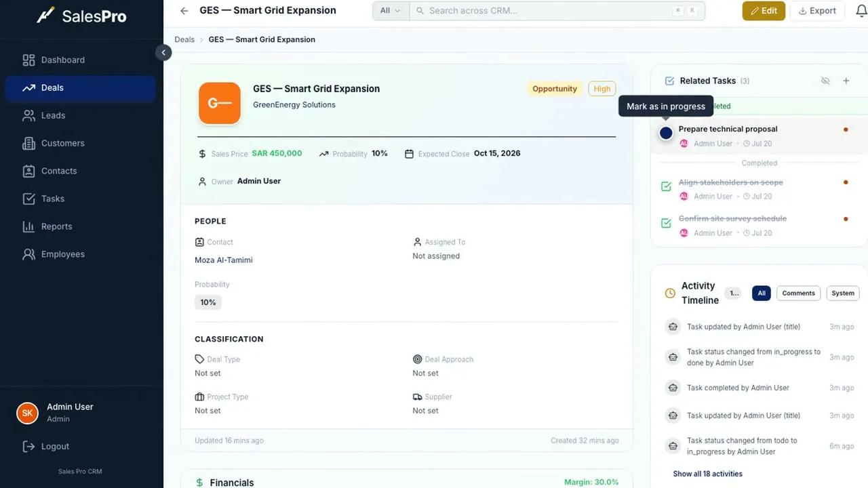Screen dimensions: 868x488
Task: Filter Activity Timeline by System
Action: coord(843,293)
